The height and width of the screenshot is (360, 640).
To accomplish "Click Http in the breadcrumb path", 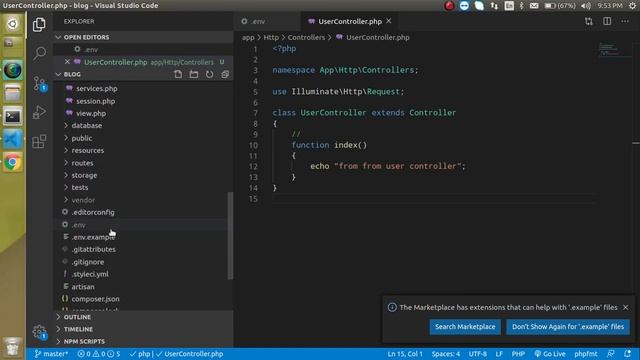I will point(271,37).
